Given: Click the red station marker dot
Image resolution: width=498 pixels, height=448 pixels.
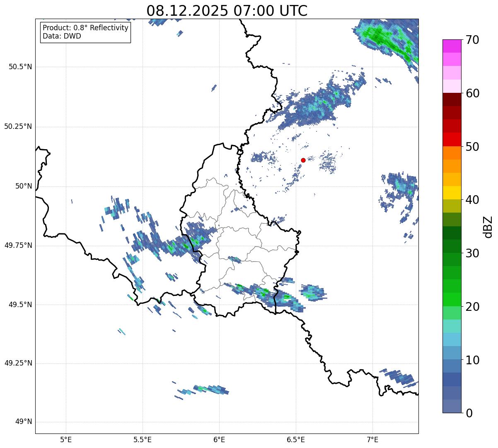Looking at the screenshot, I should coord(303,160).
